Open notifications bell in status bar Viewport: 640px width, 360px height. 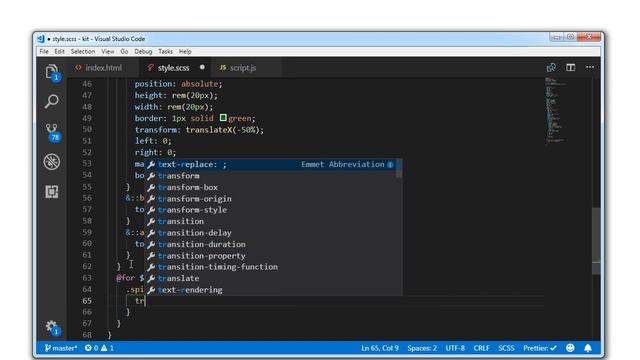[x=588, y=348]
